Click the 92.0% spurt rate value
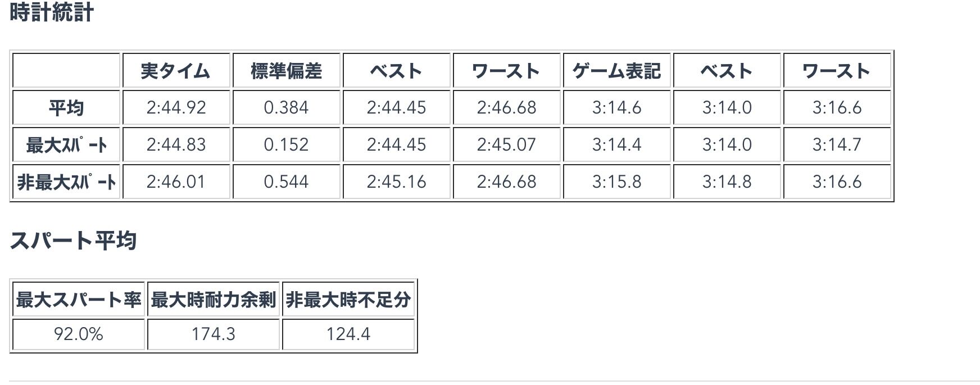 [x=79, y=334]
